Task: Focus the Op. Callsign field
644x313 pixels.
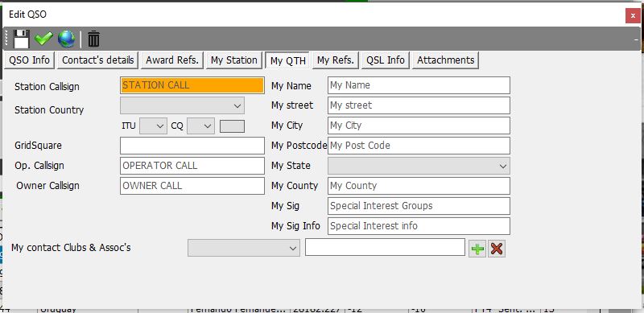Action: 192,166
